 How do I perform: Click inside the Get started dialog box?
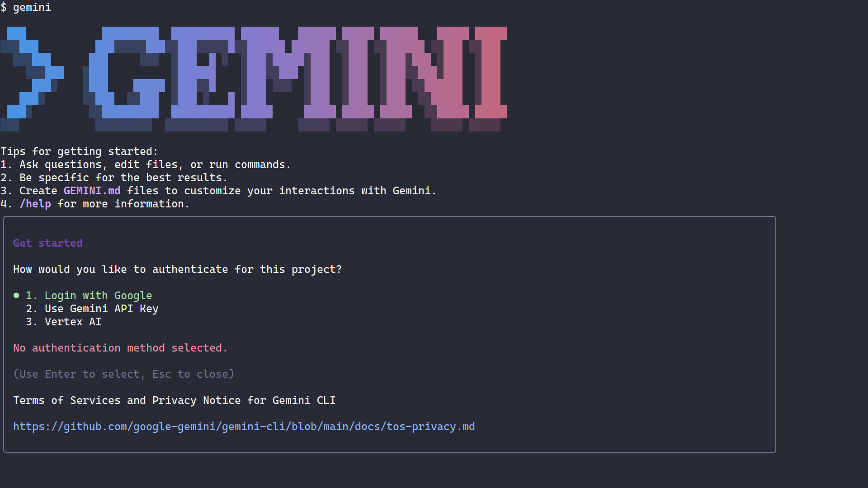click(389, 334)
